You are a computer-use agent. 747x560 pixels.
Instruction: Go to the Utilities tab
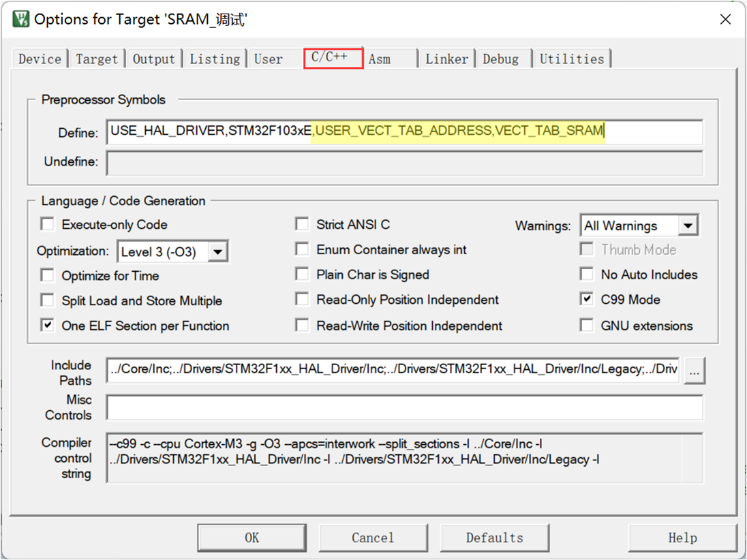[571, 59]
